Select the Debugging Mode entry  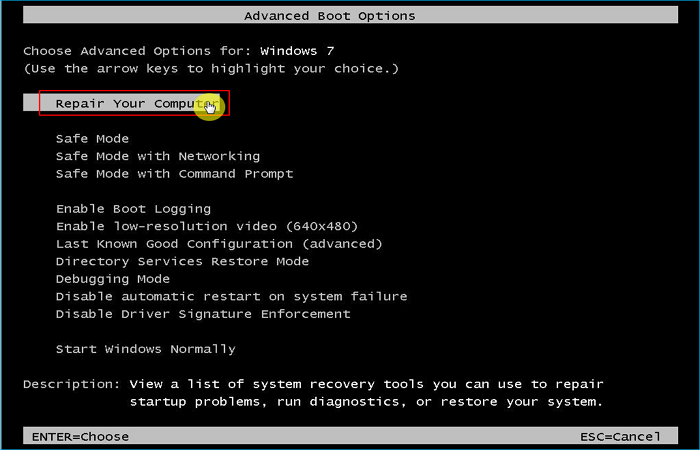click(113, 279)
